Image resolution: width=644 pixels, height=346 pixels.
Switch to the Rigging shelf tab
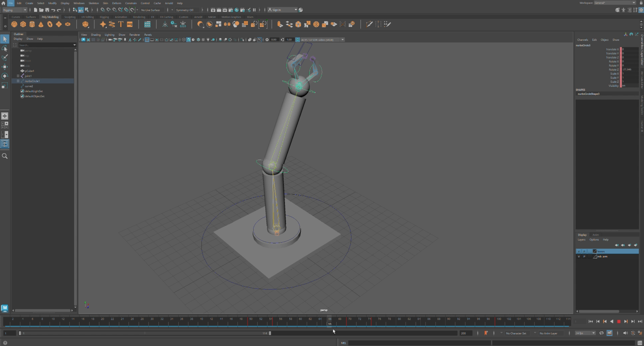[104, 17]
